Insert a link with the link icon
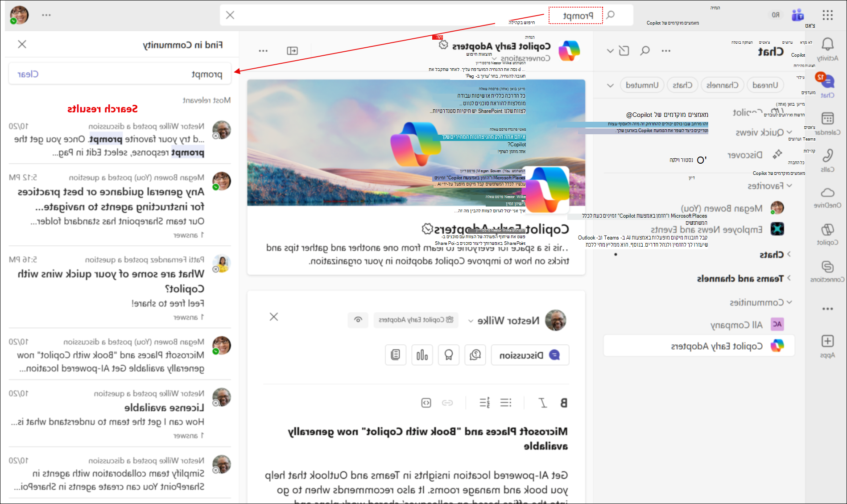847x504 pixels. click(x=447, y=403)
